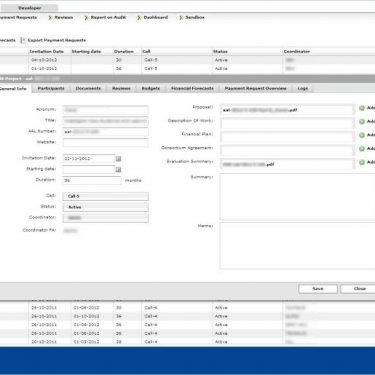
Task: Click the Export Payment Requests icon
Action: point(23,40)
